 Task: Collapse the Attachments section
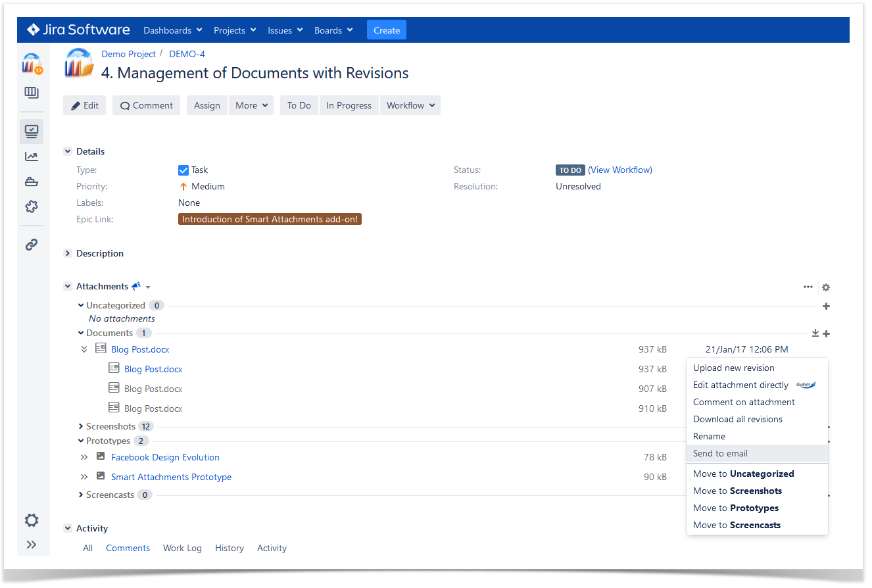coord(67,286)
